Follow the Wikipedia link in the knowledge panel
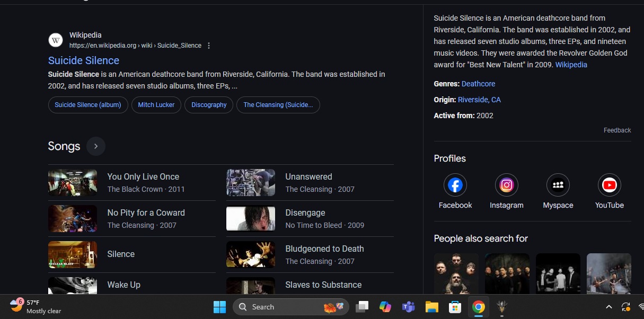 [x=571, y=65]
